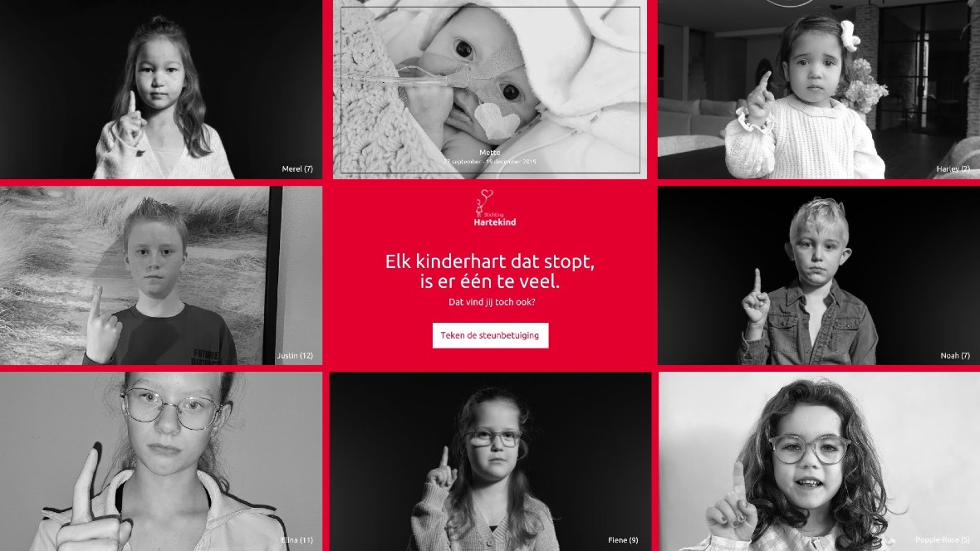Click the 'Merel (7)' name caption
The image size is (980, 551).
click(x=297, y=168)
